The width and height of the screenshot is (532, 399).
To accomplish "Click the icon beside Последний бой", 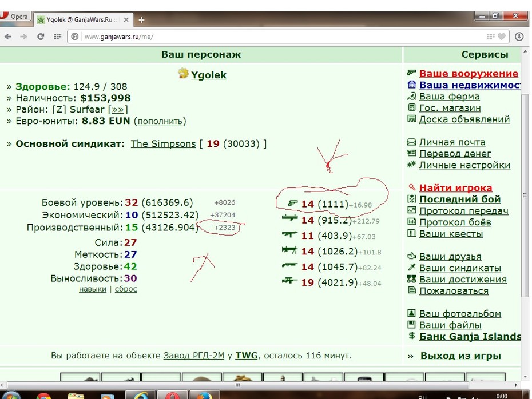I will click(x=411, y=199).
